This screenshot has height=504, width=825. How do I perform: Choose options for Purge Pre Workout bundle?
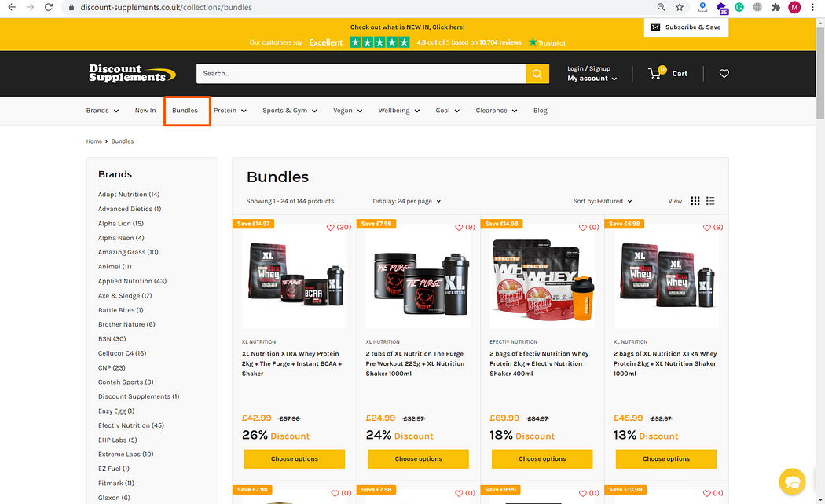coord(418,458)
